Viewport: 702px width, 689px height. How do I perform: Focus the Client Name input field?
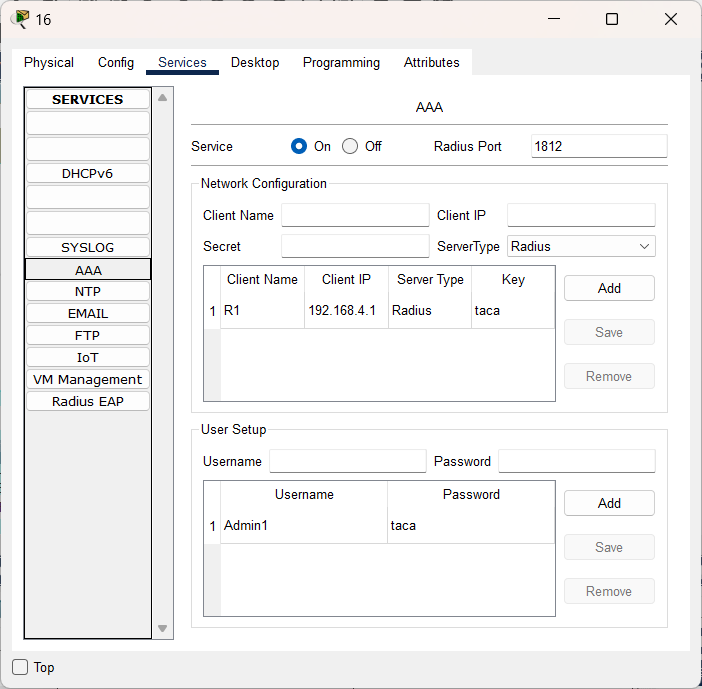pos(355,215)
